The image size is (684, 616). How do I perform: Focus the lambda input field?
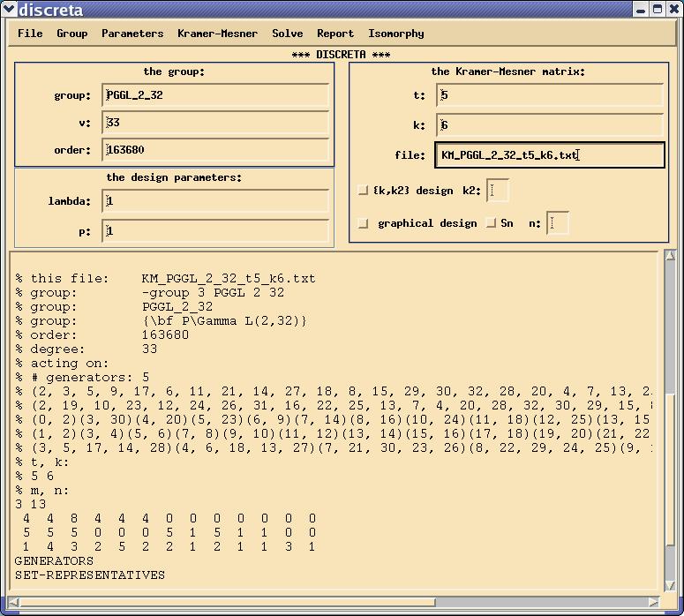coord(216,202)
